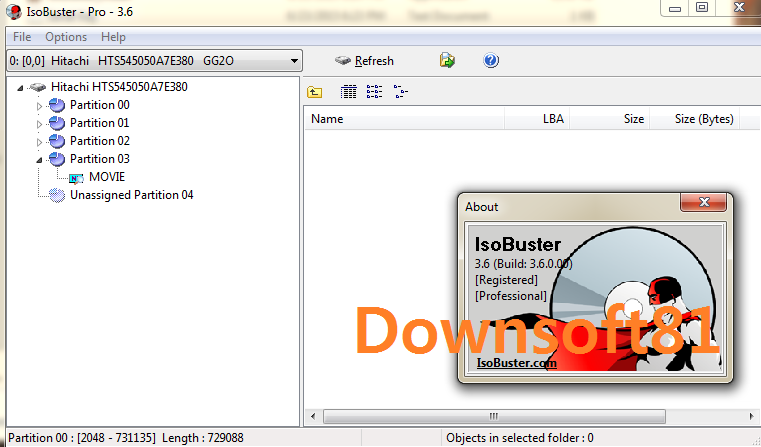This screenshot has height=447, width=761.
Task: Open the IsoBuster.com link
Action: coord(516,363)
